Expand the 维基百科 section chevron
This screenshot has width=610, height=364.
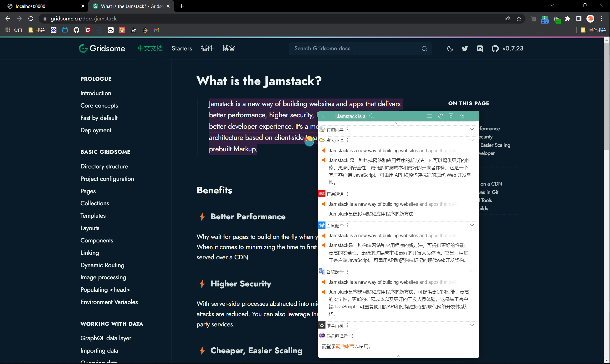472,325
